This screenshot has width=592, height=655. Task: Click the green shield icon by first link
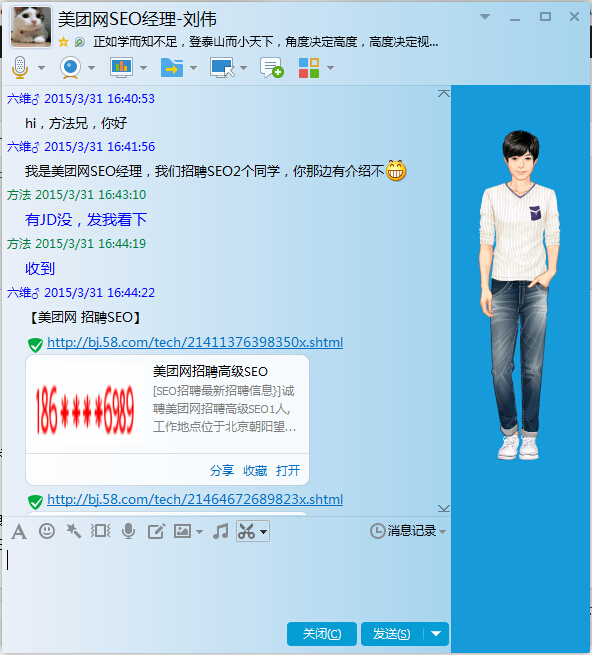(x=36, y=345)
